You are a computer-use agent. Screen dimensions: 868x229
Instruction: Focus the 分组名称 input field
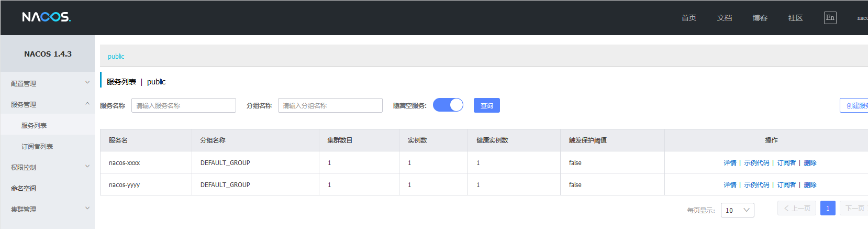(x=330, y=105)
